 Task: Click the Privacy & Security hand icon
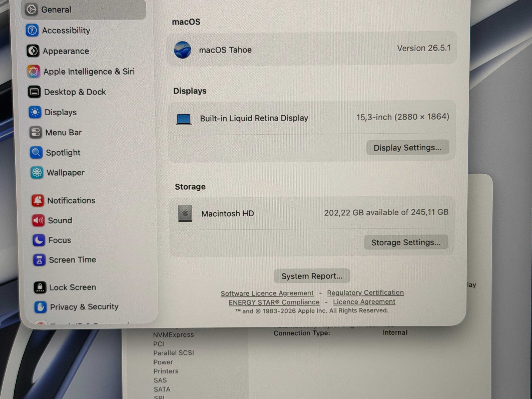pyautogui.click(x=40, y=307)
